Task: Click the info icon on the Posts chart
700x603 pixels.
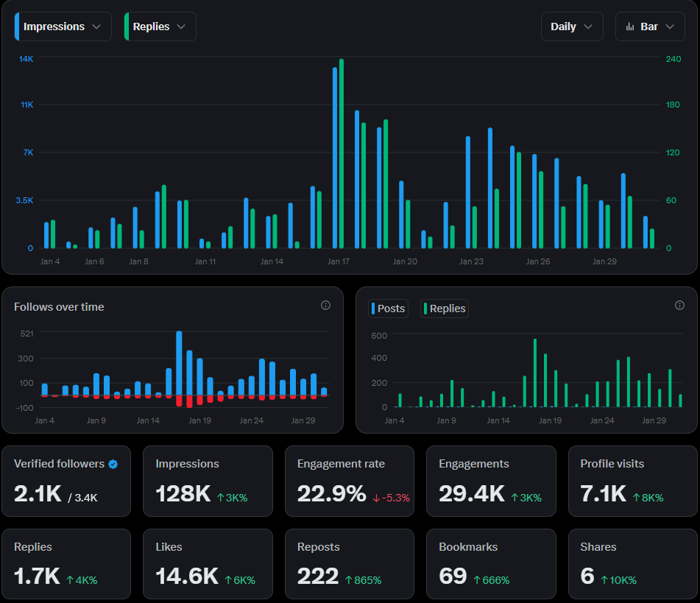Action: pos(679,305)
